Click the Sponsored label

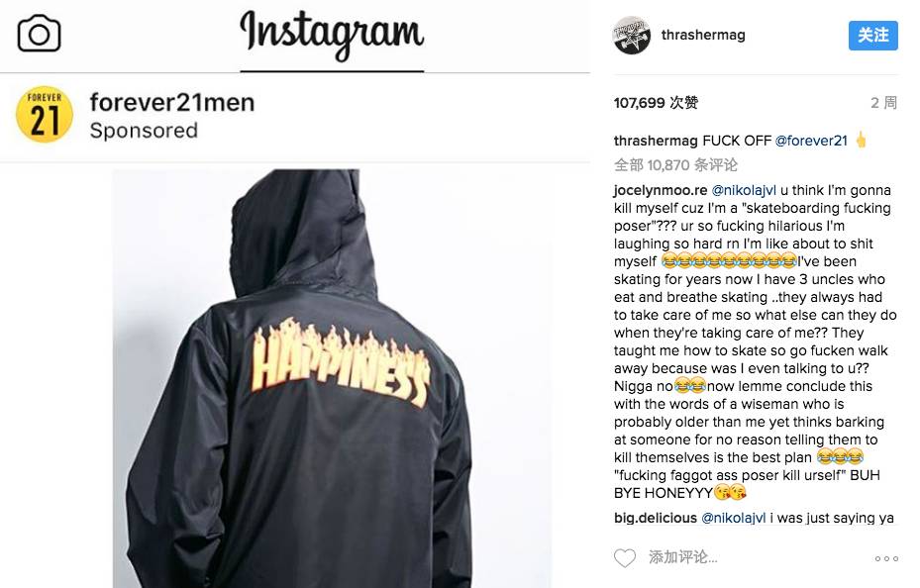144,130
